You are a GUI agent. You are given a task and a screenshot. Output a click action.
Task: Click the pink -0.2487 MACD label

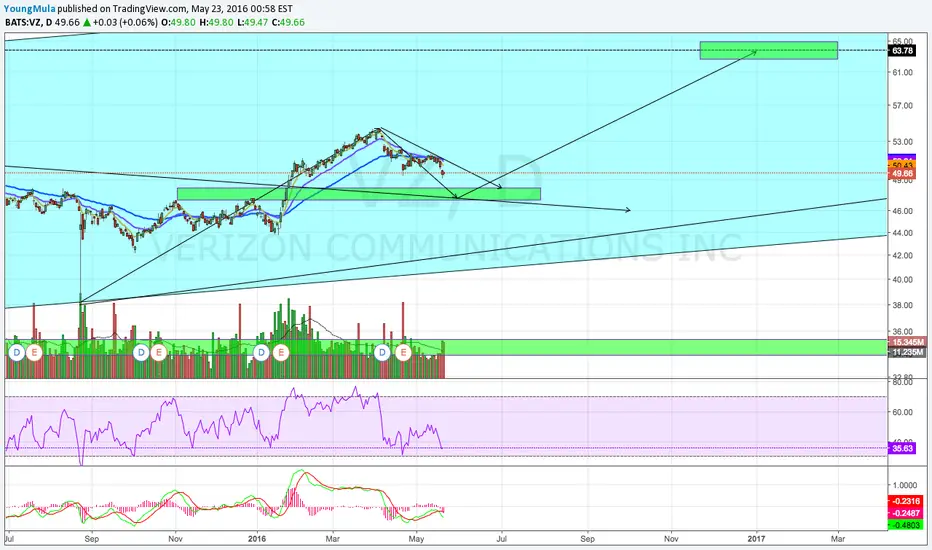(x=906, y=513)
